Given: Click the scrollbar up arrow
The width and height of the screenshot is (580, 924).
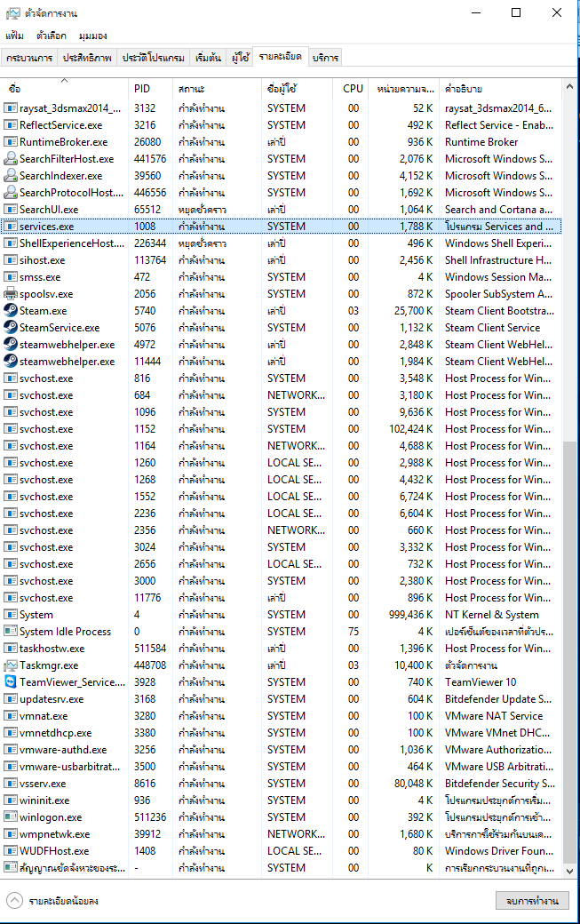Looking at the screenshot, I should [569, 87].
